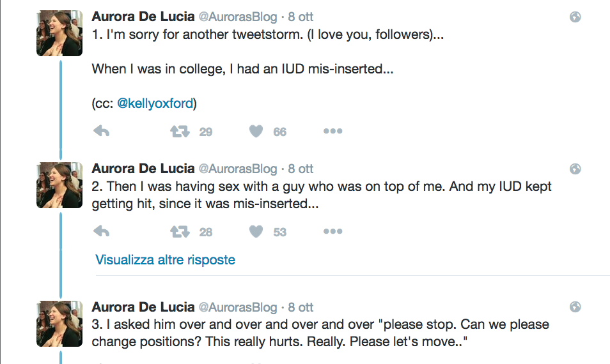Click the profile avatar on second tweet

point(59,185)
